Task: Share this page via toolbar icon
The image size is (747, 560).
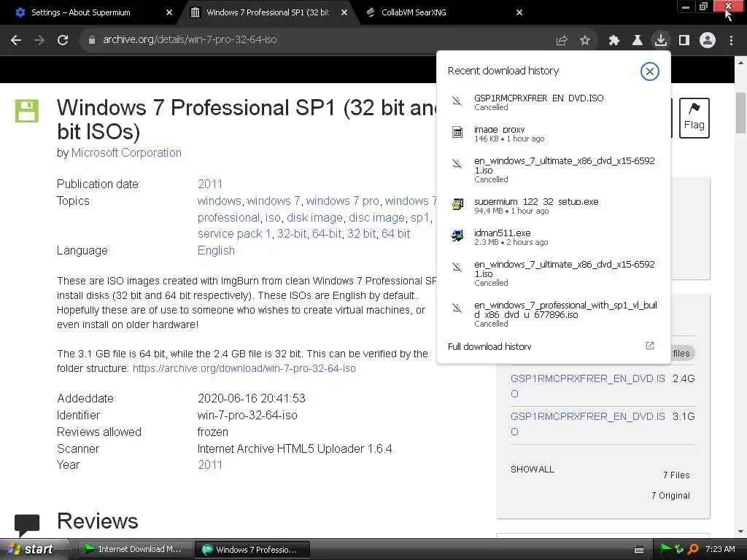Action: point(562,41)
